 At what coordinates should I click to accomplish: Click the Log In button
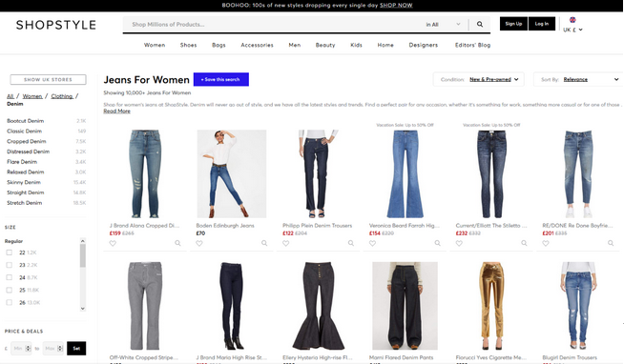(542, 24)
